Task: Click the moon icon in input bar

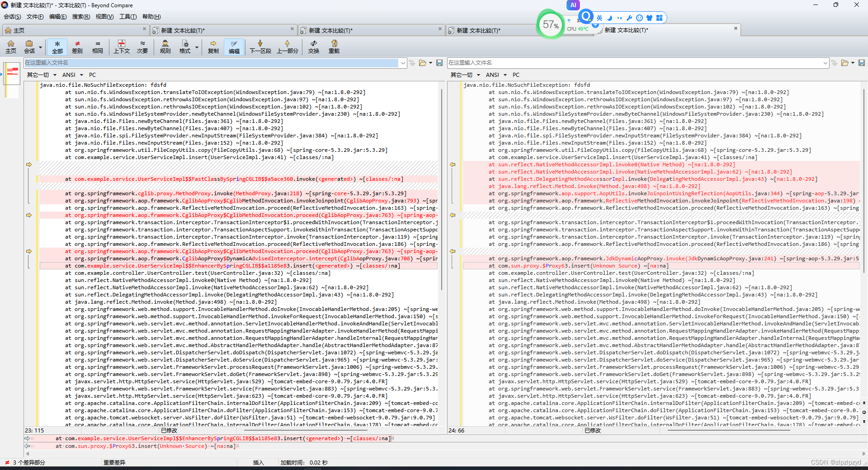Action: click(x=609, y=18)
